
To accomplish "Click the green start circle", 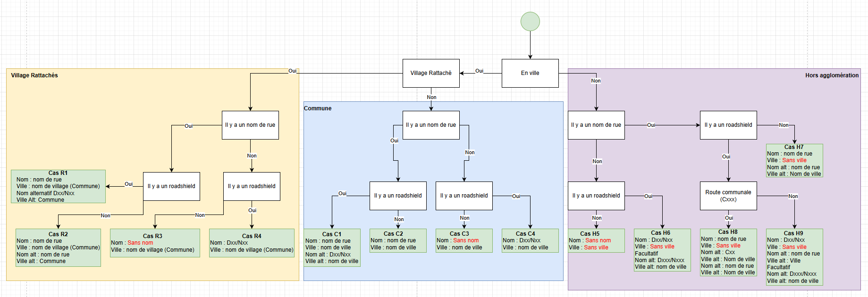I will tap(530, 22).
